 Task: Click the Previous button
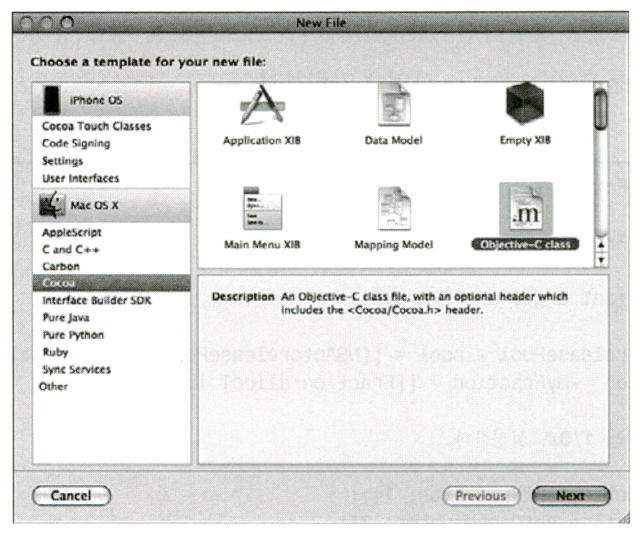point(481,496)
